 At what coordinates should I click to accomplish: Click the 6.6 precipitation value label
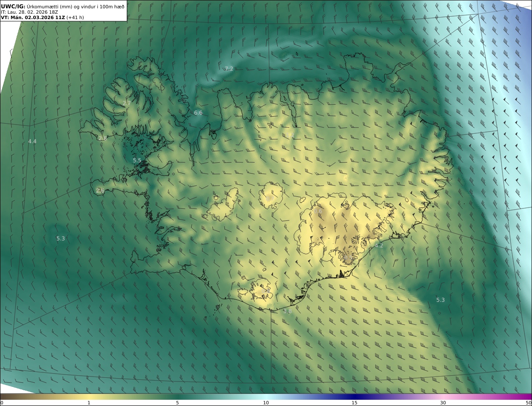pos(198,113)
